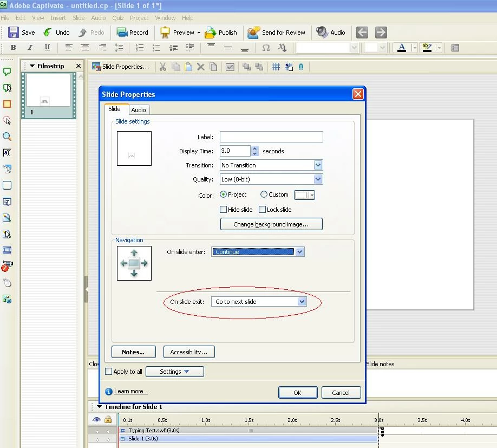
Task: Toggle bold formatting
Action: (x=13, y=48)
